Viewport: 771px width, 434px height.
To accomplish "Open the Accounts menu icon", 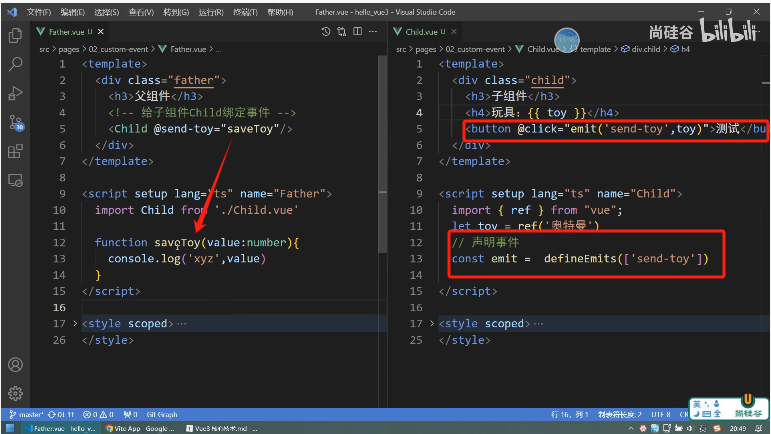I will pos(15,365).
